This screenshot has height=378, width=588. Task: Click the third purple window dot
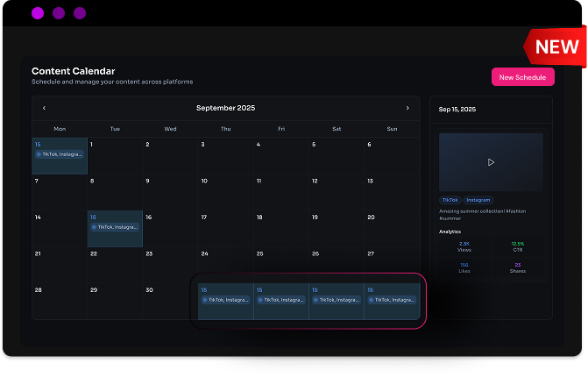tap(80, 13)
